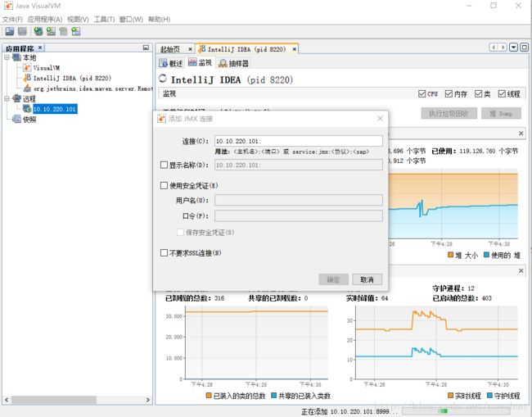Click the 已装入的类的总数 legend swatch
The image size is (532, 417).
click(209, 396)
